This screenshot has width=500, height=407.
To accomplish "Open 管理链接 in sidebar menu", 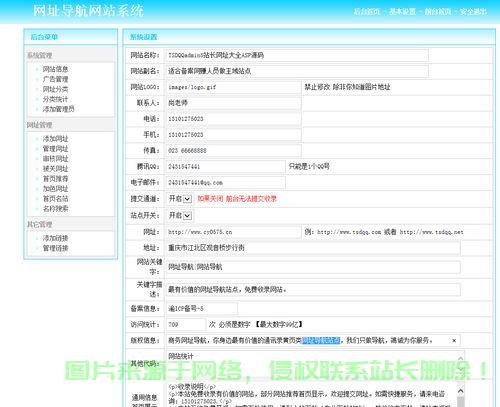I will coord(55,248).
